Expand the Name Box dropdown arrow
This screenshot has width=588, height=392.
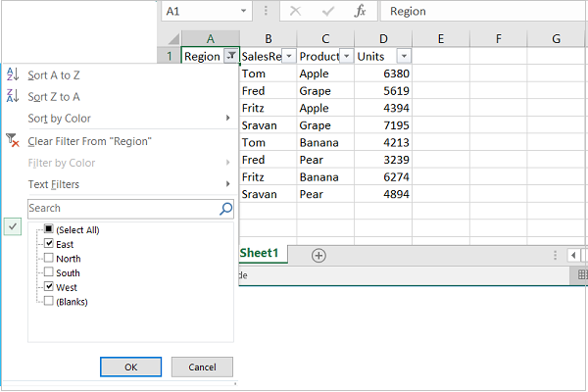tap(245, 11)
